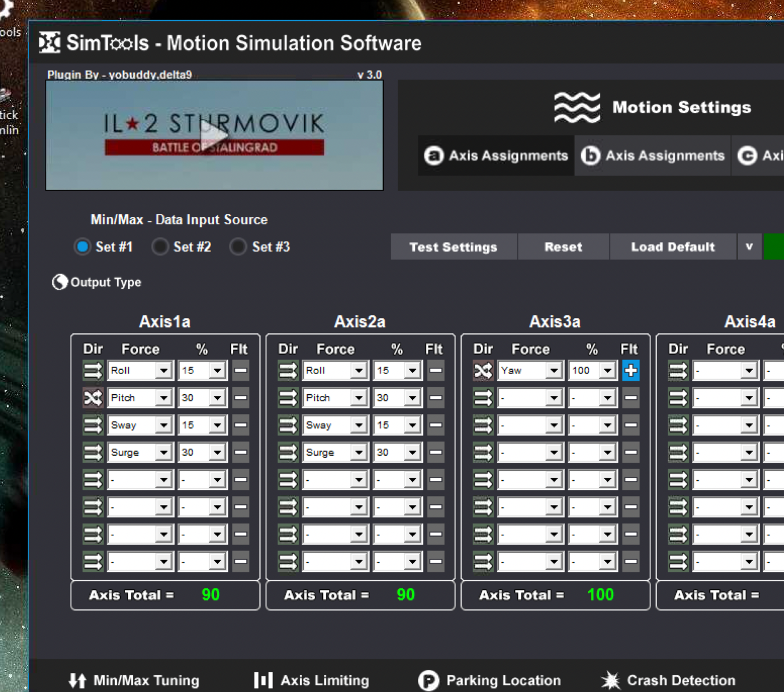Switch to the b Axis Assignments tab
Viewport: 784px width, 692px height.
[x=653, y=156]
